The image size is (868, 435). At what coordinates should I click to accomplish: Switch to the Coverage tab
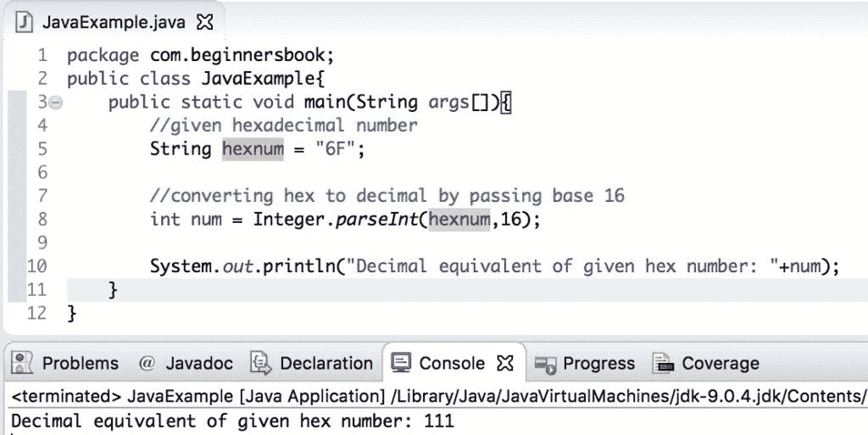click(721, 363)
